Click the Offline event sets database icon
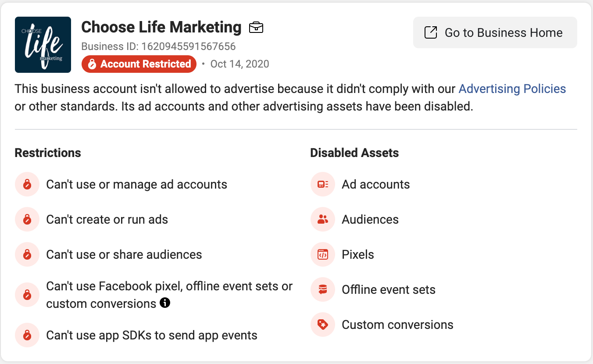 point(323,289)
